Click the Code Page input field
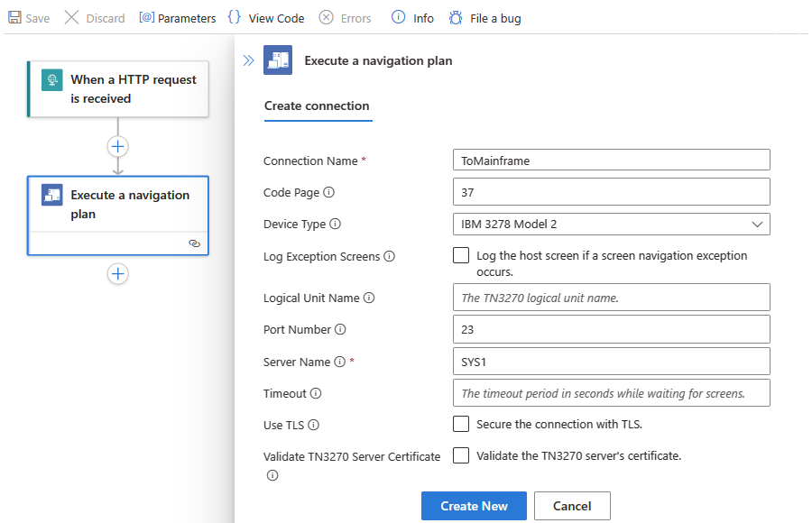Viewport: 812px width, 523px height. pos(612,191)
